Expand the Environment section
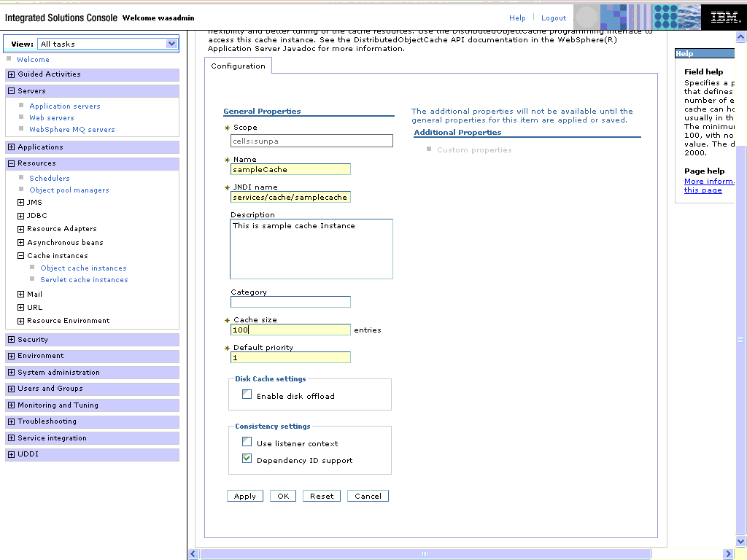This screenshot has height=560, width=747. tap(12, 356)
